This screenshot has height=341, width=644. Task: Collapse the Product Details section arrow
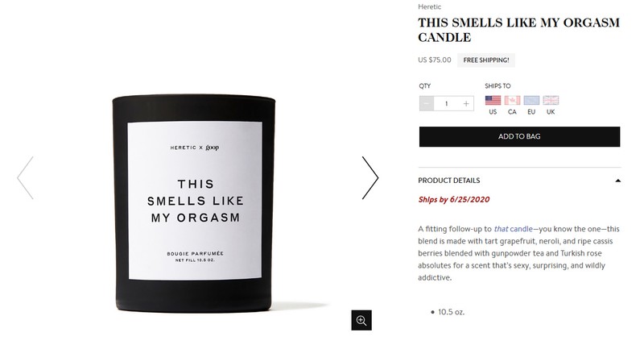point(617,181)
